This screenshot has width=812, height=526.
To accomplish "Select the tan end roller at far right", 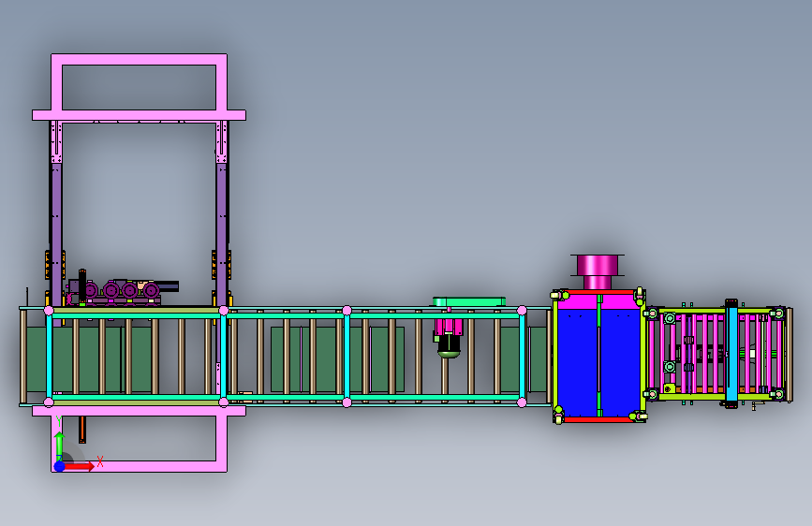I will click(790, 355).
